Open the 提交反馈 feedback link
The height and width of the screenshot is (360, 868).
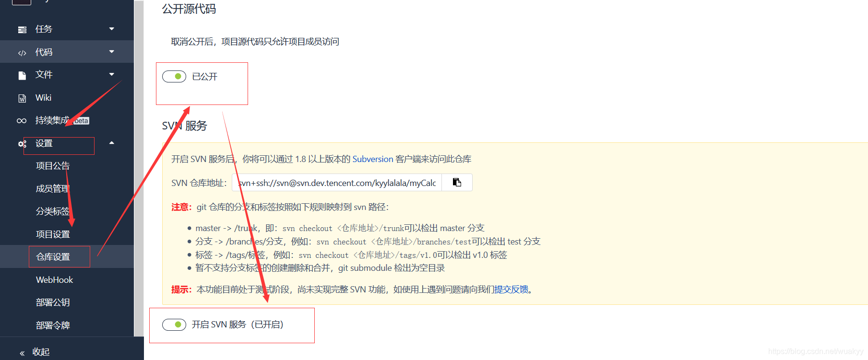pyautogui.click(x=511, y=290)
